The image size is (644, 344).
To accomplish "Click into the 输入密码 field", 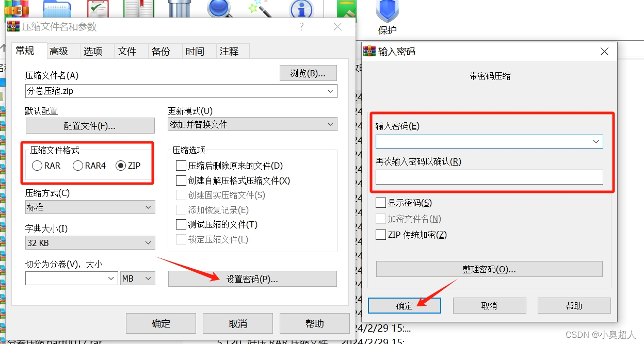I will [x=489, y=141].
